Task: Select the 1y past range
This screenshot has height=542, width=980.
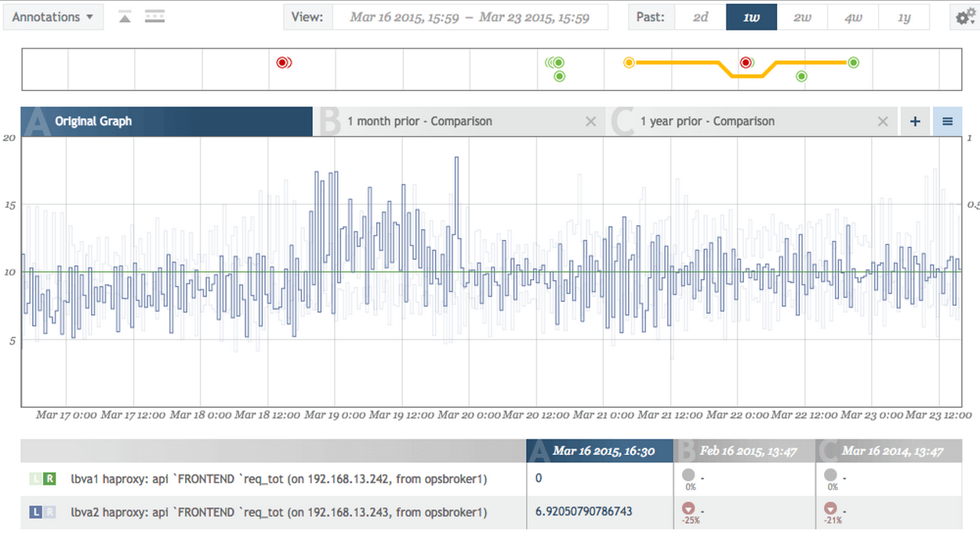Action: pos(905,16)
